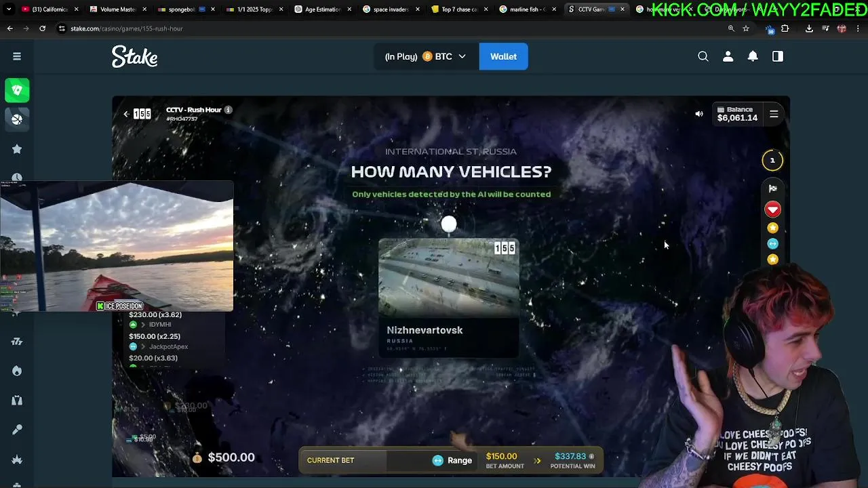Click the $500.00 money bag total
Screen dimensions: 868x488
coord(223,457)
